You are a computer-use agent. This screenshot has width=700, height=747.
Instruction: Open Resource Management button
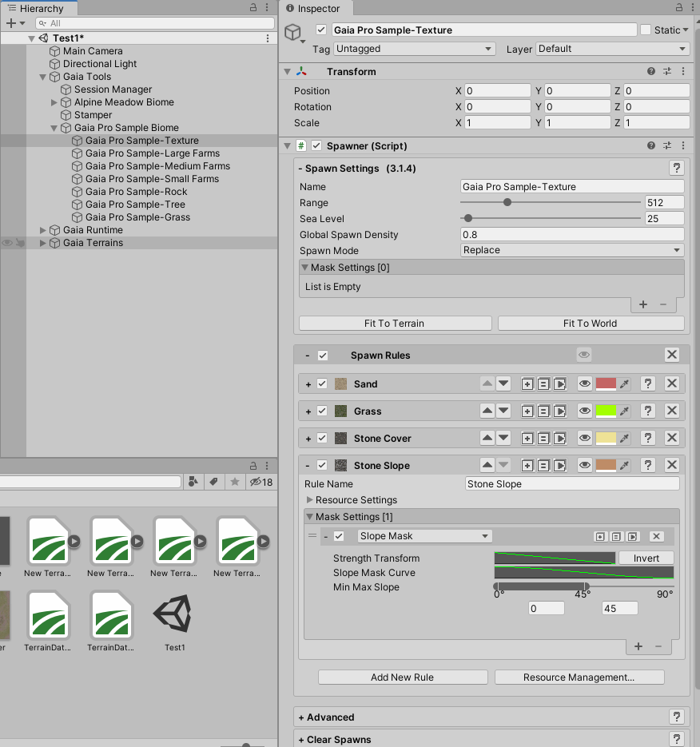coord(579,677)
